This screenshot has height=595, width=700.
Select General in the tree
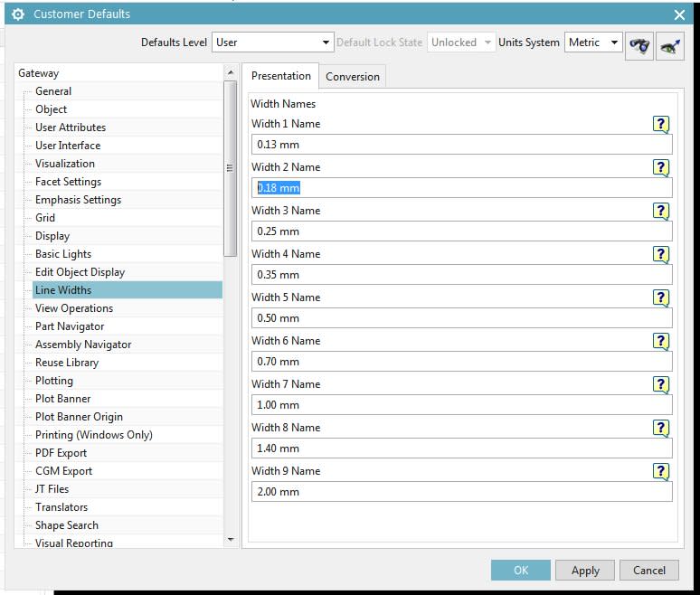(53, 91)
